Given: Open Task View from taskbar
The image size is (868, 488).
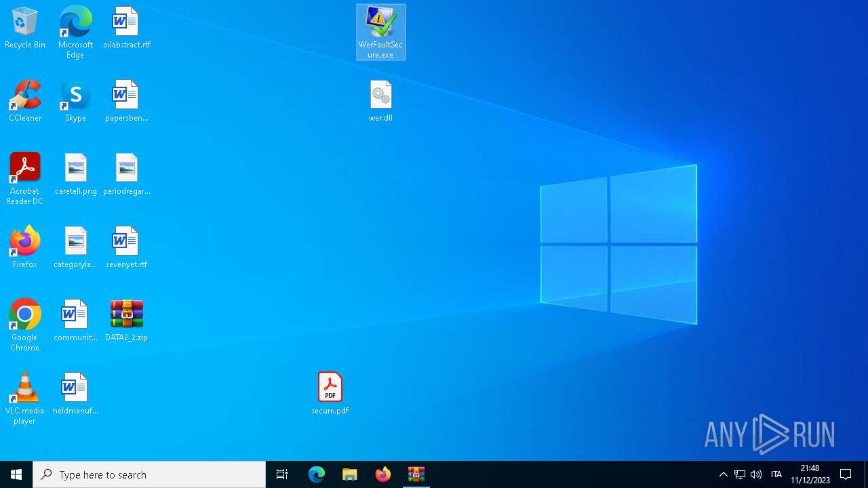Looking at the screenshot, I should [x=282, y=474].
